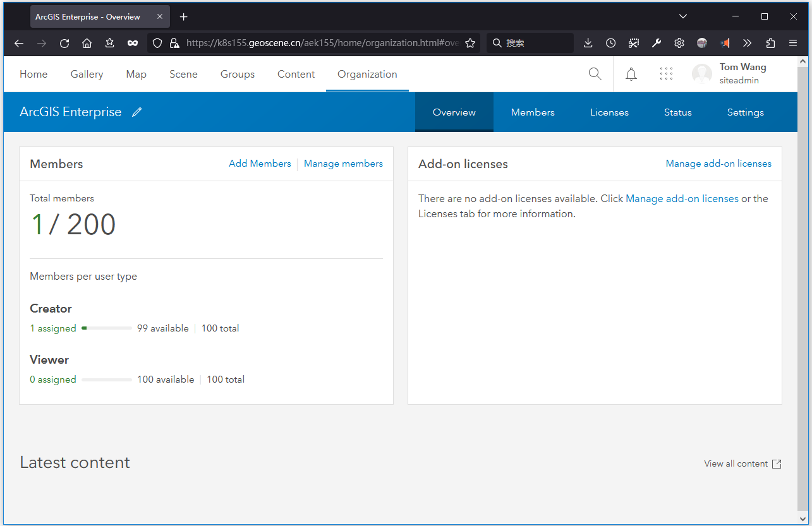
Task: Open browser settings gear icon
Action: click(x=679, y=43)
